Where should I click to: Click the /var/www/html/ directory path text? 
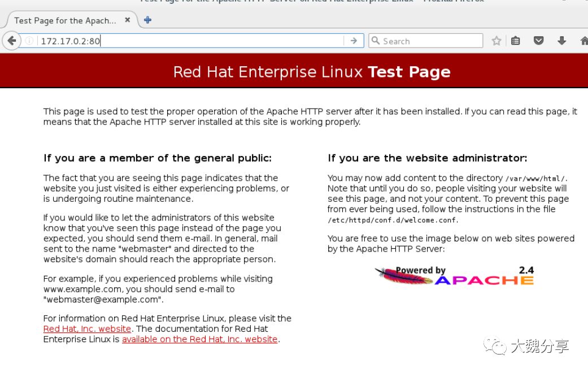point(536,179)
